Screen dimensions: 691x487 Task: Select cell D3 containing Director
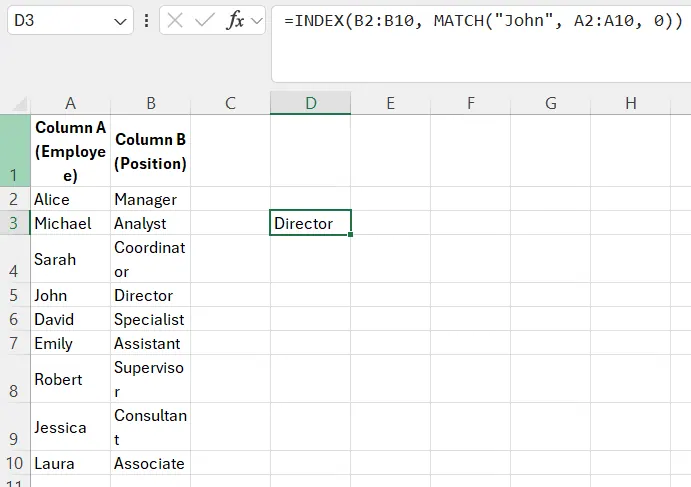[x=310, y=223]
